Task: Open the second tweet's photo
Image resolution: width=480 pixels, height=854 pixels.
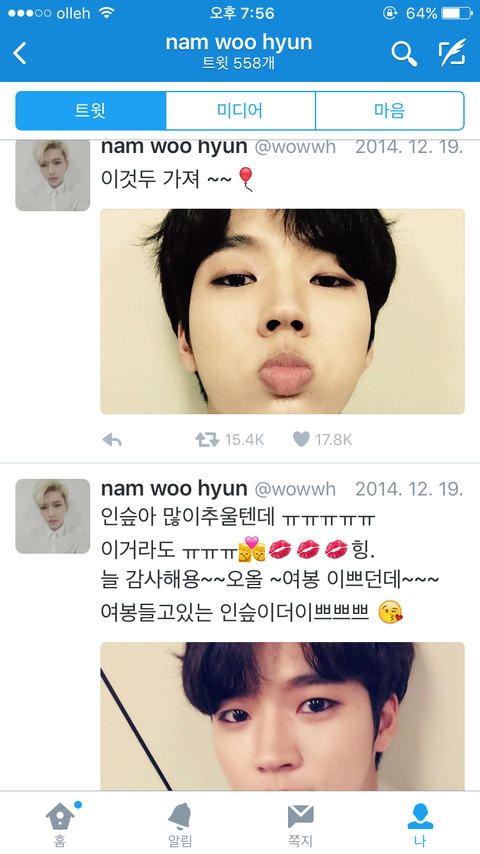Action: coord(282,716)
